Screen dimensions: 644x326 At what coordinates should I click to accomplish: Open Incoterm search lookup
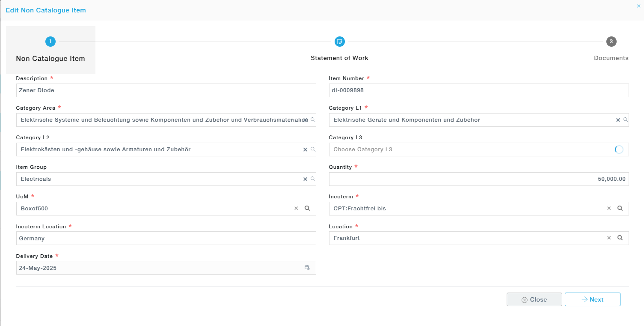pos(620,209)
